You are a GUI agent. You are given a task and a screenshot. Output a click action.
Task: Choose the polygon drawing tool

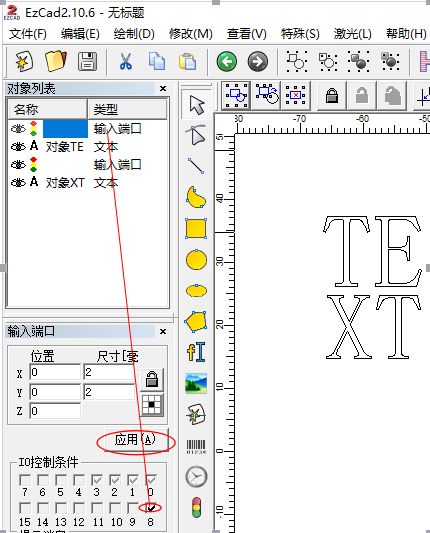pos(196,321)
